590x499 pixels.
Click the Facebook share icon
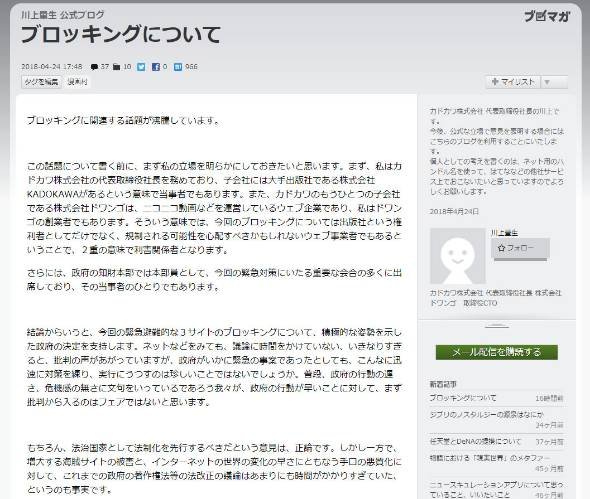coord(155,67)
